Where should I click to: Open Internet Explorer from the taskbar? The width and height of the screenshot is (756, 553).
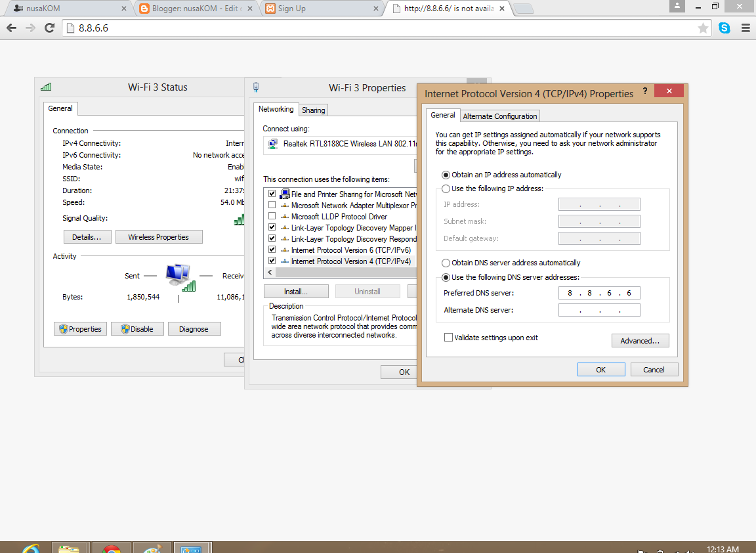pyautogui.click(x=31, y=548)
